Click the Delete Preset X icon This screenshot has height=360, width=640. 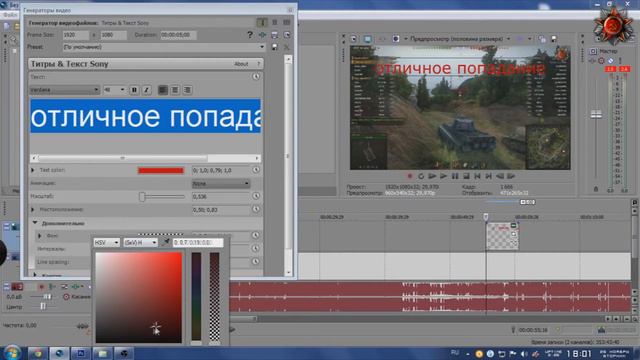287,47
